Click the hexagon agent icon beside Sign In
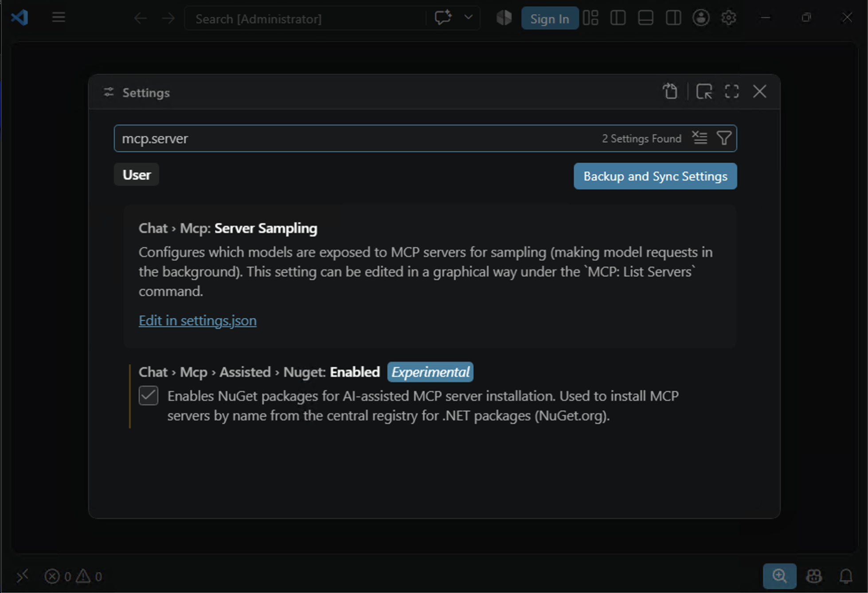Viewport: 868px width, 593px height. (x=504, y=18)
